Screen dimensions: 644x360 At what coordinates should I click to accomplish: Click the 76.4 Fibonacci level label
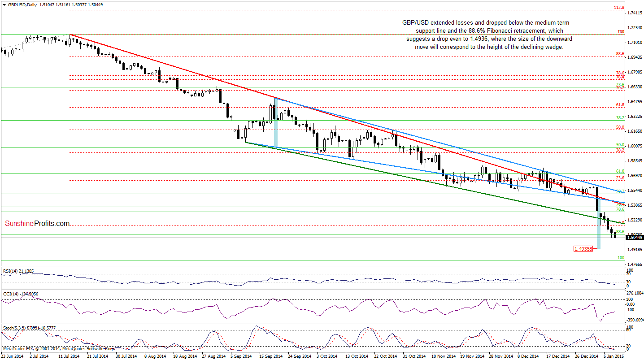[x=620, y=77]
